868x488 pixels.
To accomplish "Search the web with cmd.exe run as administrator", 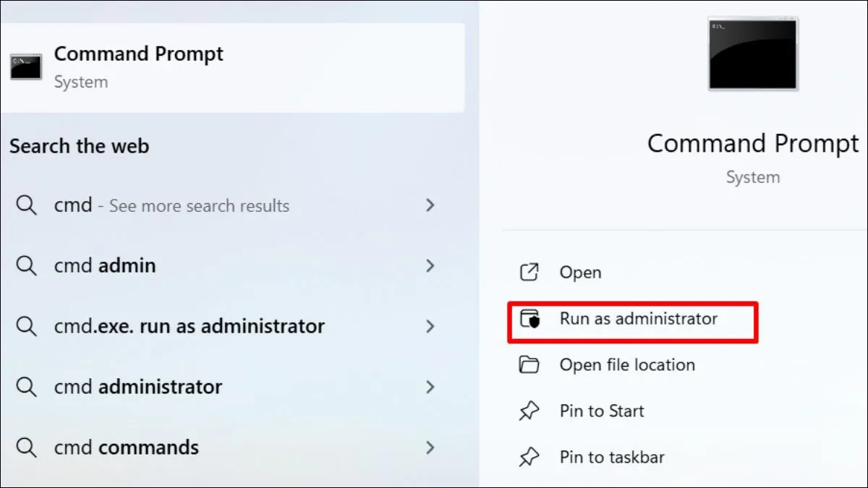I will point(190,326).
